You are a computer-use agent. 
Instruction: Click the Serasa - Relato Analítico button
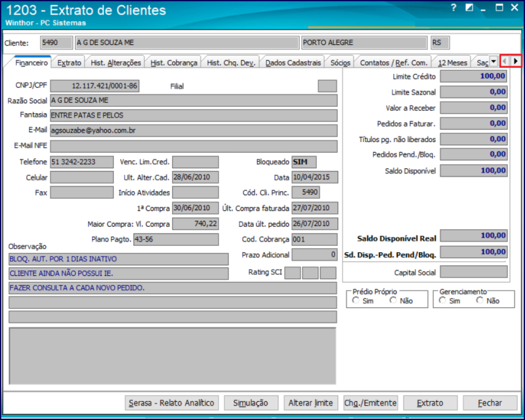172,403
